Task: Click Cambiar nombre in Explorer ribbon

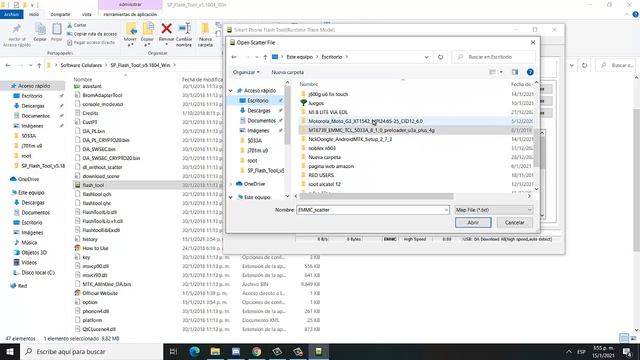Action: coord(184,35)
